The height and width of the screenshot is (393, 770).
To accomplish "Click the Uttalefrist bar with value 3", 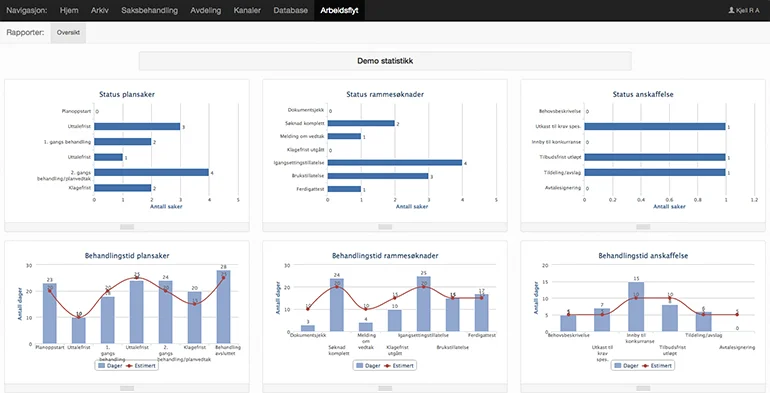I will point(137,126).
